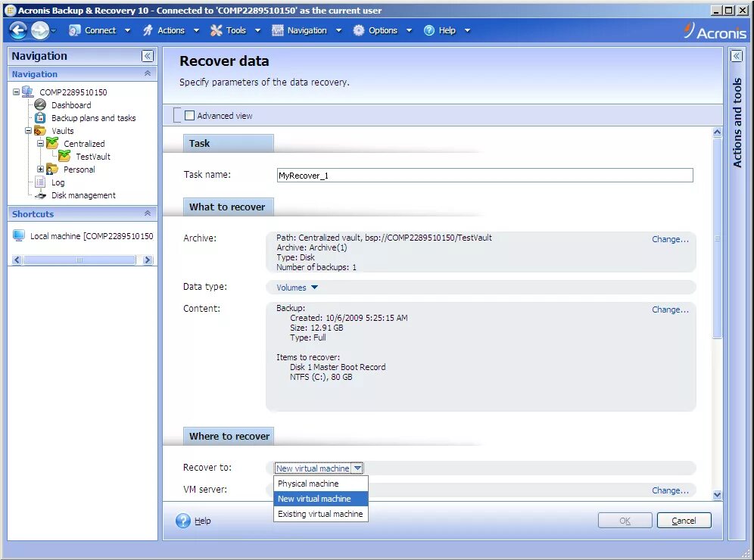The width and height of the screenshot is (754, 560).
Task: Select Disk management in the navigation tree
Action: (x=83, y=195)
